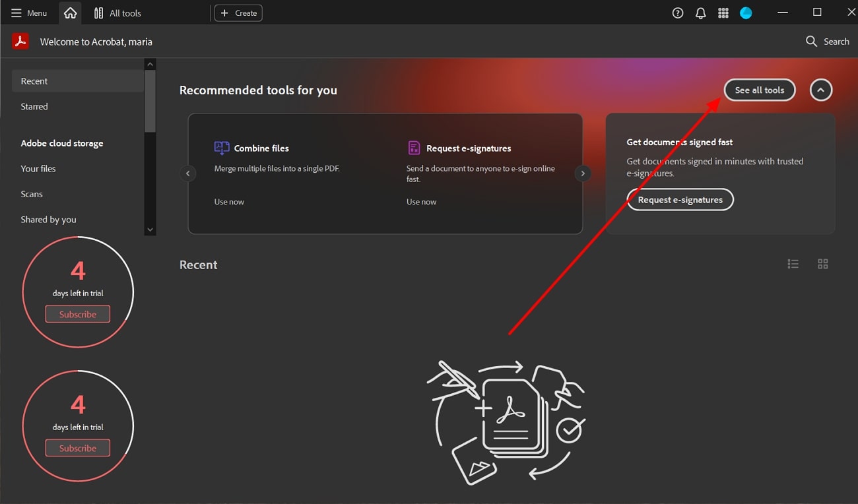Click the Combine files icon
The image size is (858, 504).
(222, 148)
